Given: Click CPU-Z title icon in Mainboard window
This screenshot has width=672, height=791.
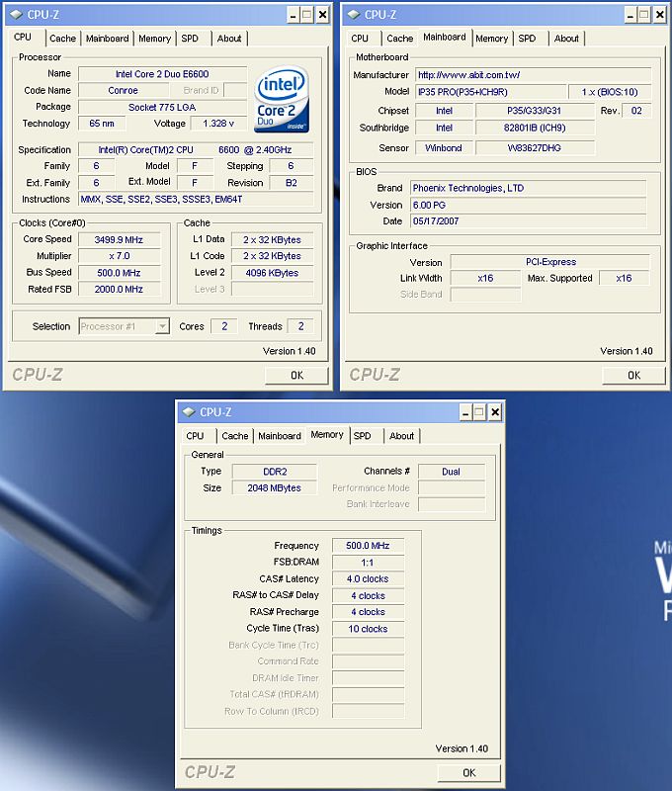Looking at the screenshot, I should tap(354, 15).
